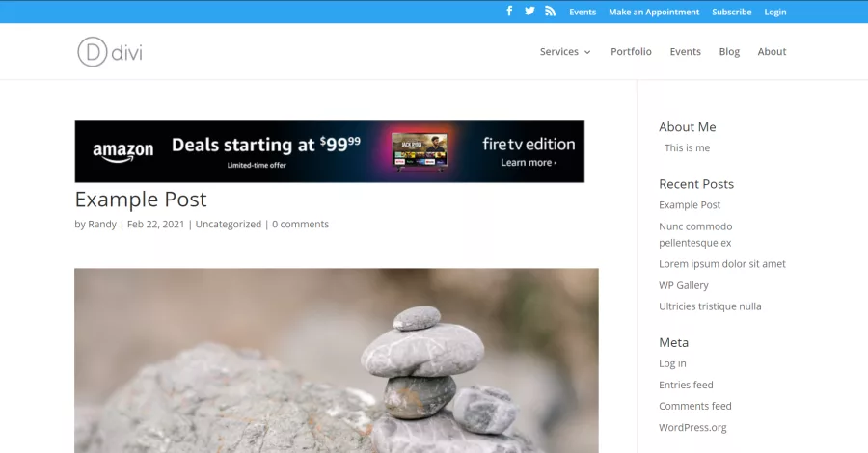This screenshot has width=868, height=453.
Task: Open Portfolio in main navigation
Action: [631, 51]
